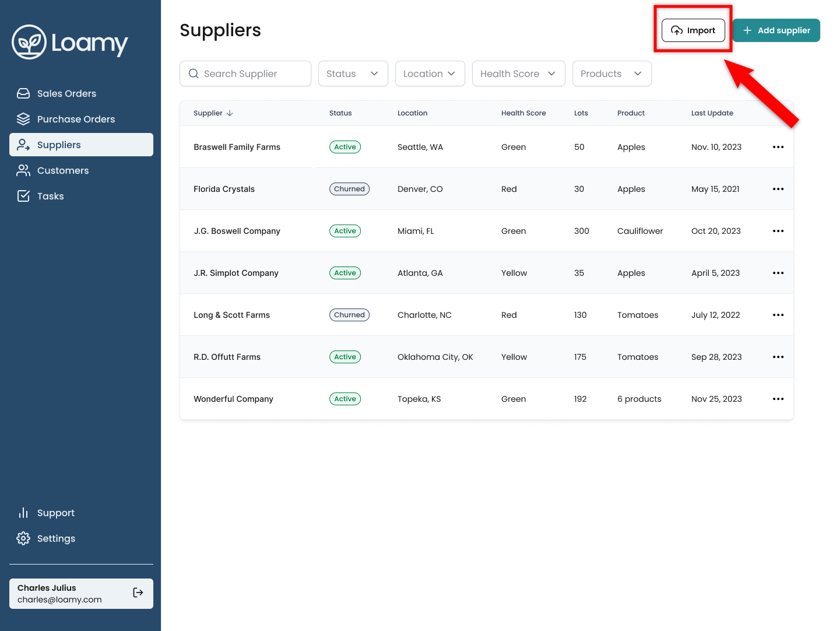This screenshot has height=631, width=840.
Task: Click Add supplier button
Action: click(x=776, y=30)
